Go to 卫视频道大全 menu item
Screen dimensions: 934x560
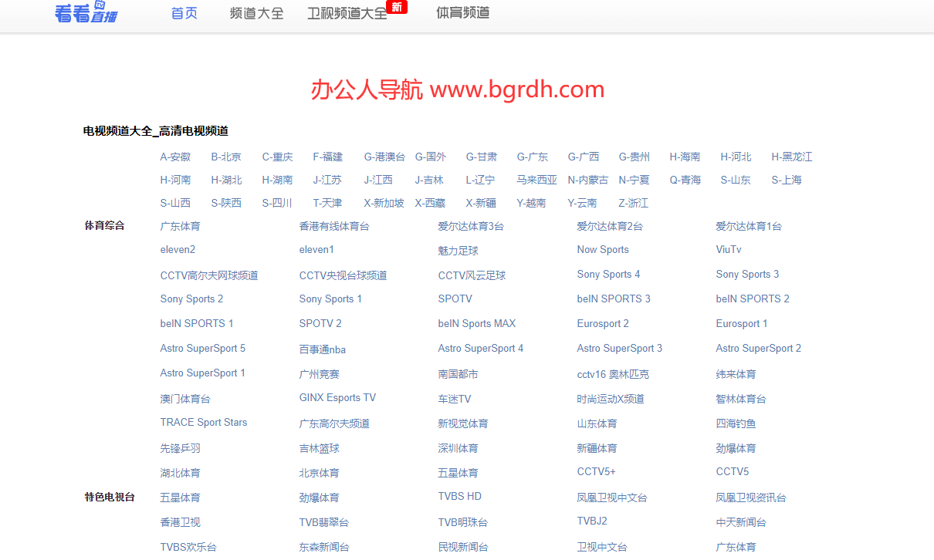347,13
